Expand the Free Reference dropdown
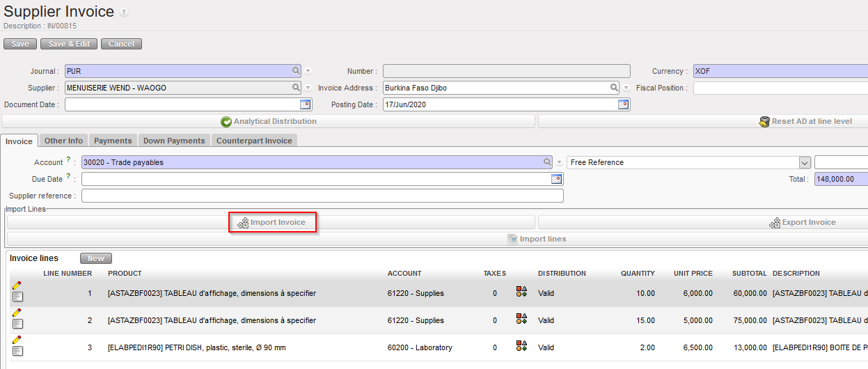 click(805, 162)
